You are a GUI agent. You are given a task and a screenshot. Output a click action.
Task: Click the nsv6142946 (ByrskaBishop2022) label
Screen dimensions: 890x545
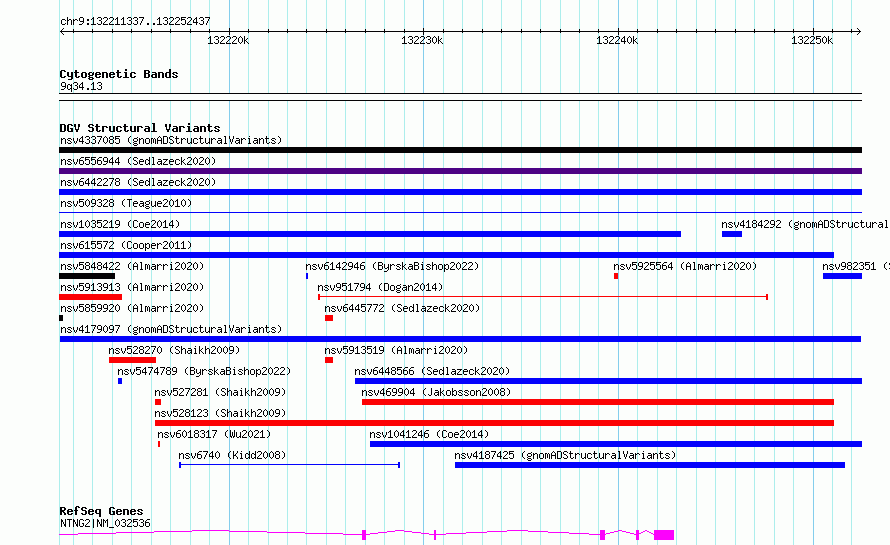coord(392,266)
